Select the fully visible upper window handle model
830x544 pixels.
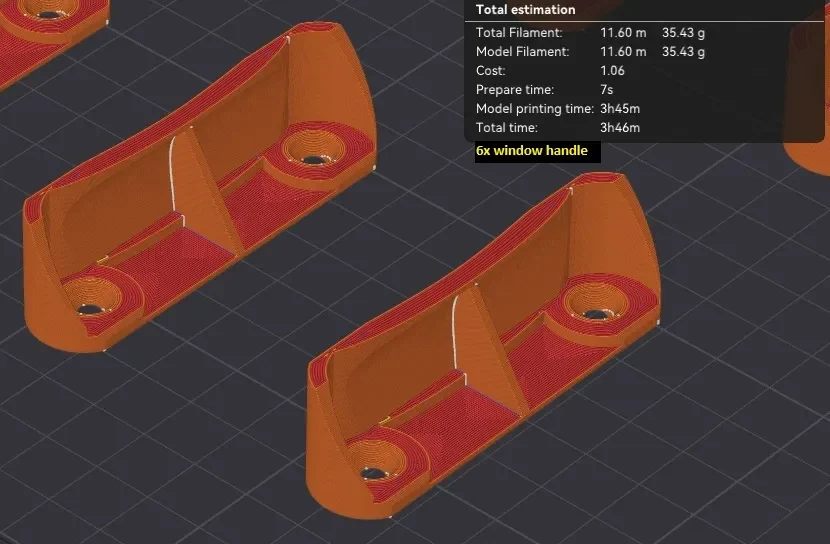pyautogui.click(x=200, y=187)
